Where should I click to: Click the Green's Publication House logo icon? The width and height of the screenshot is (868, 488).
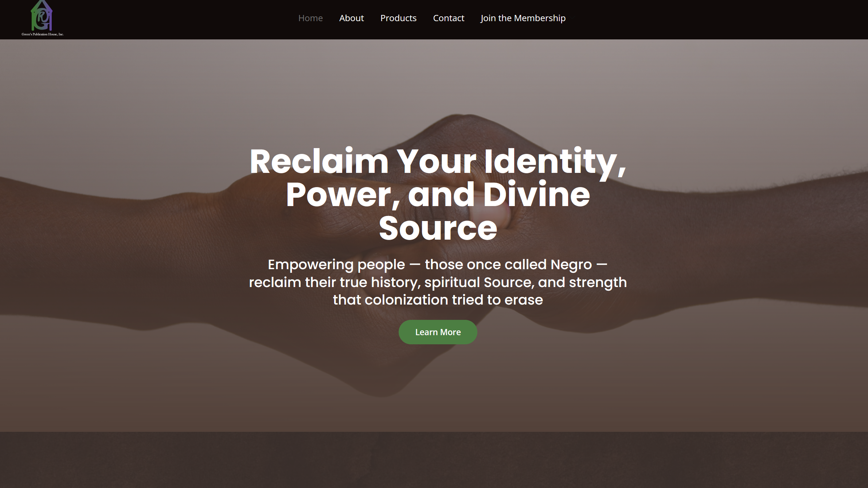coord(42,16)
